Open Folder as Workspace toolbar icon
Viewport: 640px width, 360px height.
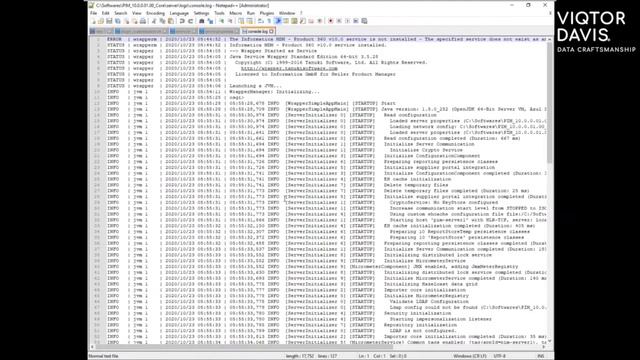pyautogui.click(x=311, y=21)
